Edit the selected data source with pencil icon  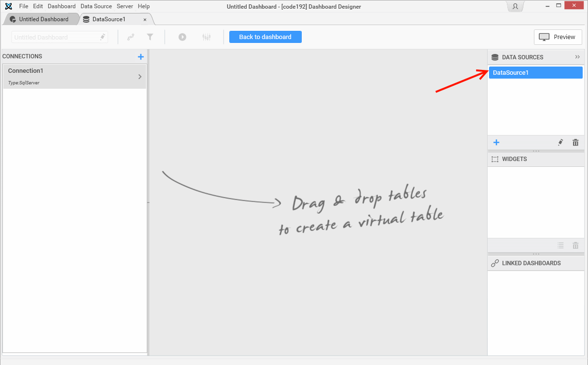point(560,142)
